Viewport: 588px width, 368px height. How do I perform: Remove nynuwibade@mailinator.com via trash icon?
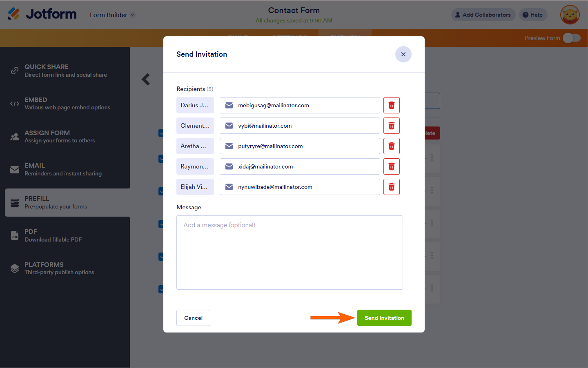[391, 187]
